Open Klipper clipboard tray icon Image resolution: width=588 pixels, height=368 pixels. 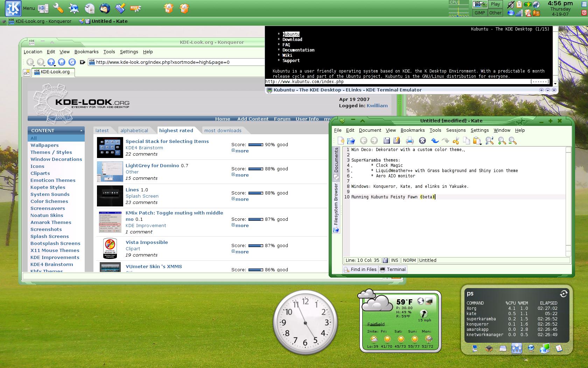coord(519,5)
